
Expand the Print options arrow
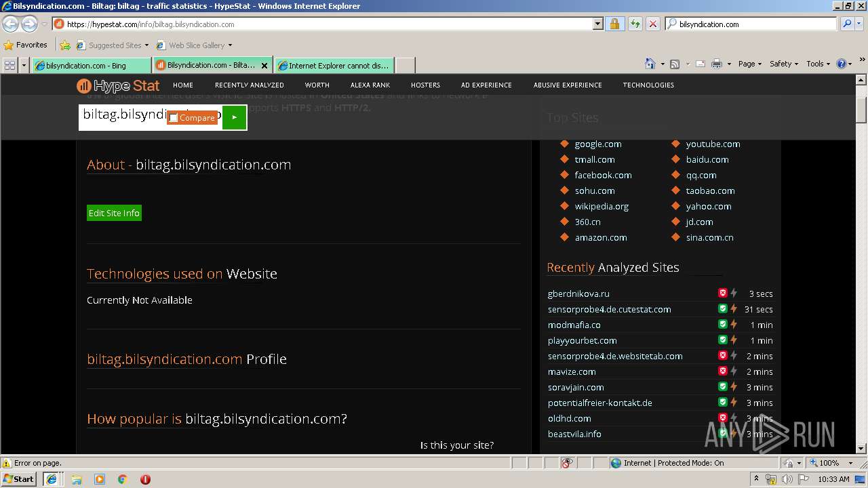[729, 64]
